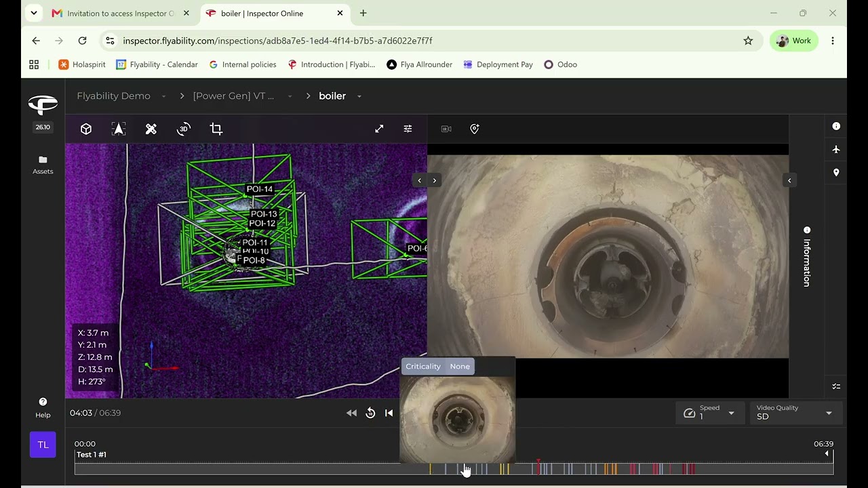868x488 pixels.
Task: Open the tab search dropdown arrow
Action: (x=33, y=14)
